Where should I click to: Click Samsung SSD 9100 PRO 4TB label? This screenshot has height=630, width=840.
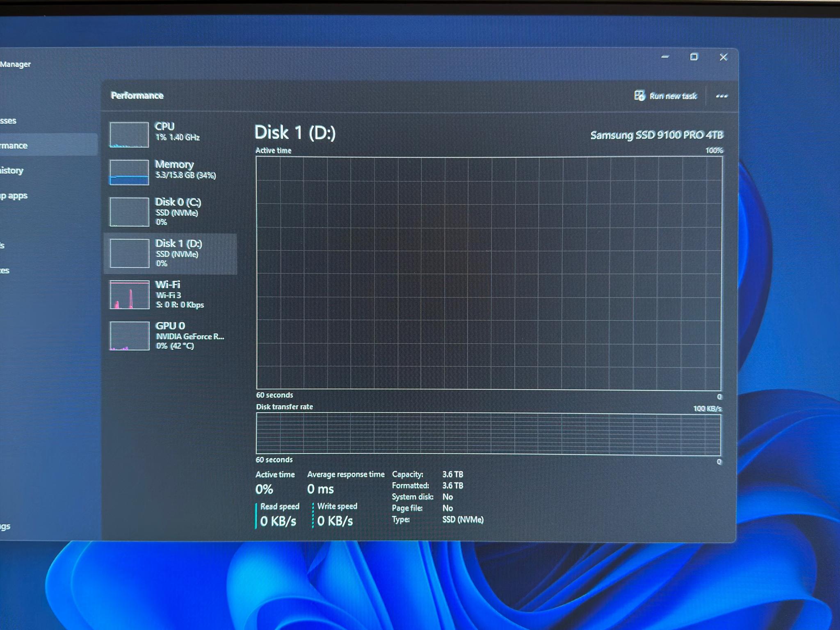[x=657, y=135]
